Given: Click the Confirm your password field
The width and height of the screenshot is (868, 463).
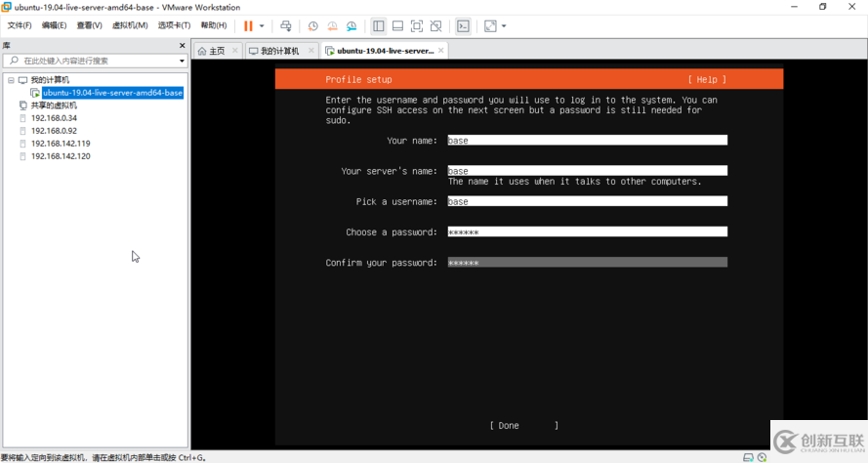Looking at the screenshot, I should point(588,262).
